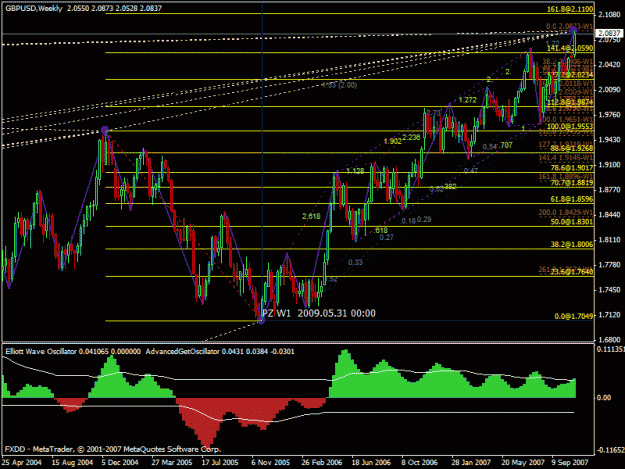Click the 26 Feb 2006 date label

[x=321, y=462]
